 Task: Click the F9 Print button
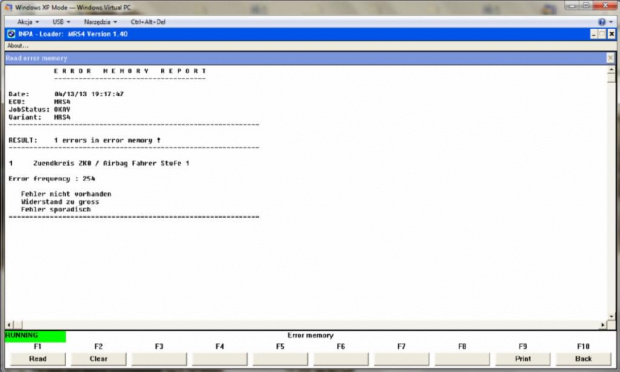pos(523,359)
